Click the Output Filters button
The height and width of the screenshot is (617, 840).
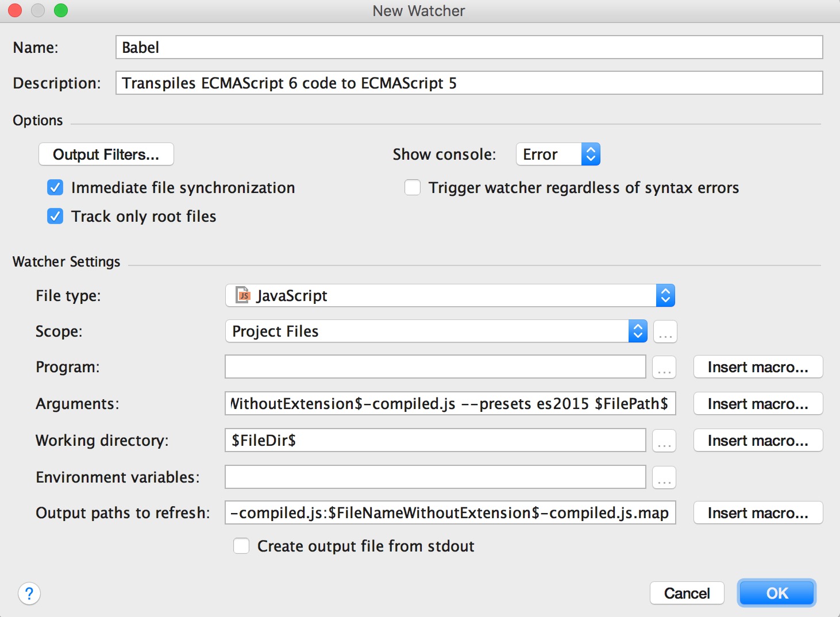pyautogui.click(x=106, y=155)
